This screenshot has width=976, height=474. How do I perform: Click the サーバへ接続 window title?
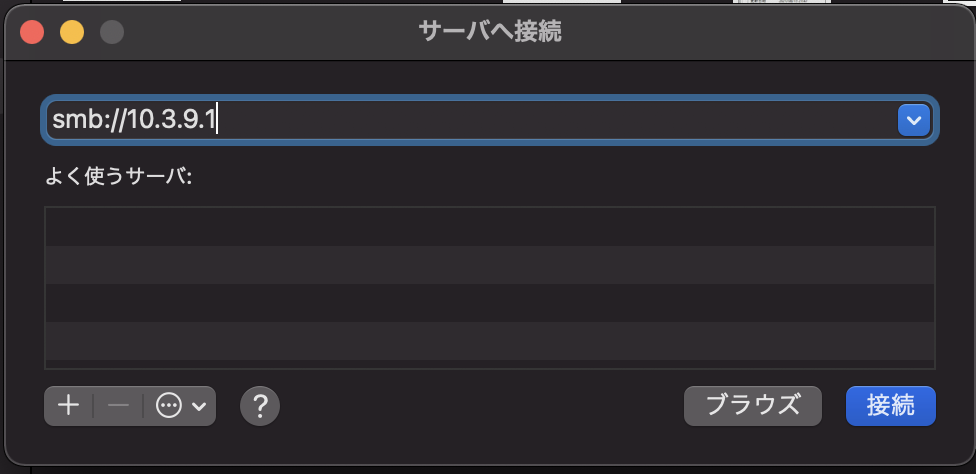[x=490, y=31]
